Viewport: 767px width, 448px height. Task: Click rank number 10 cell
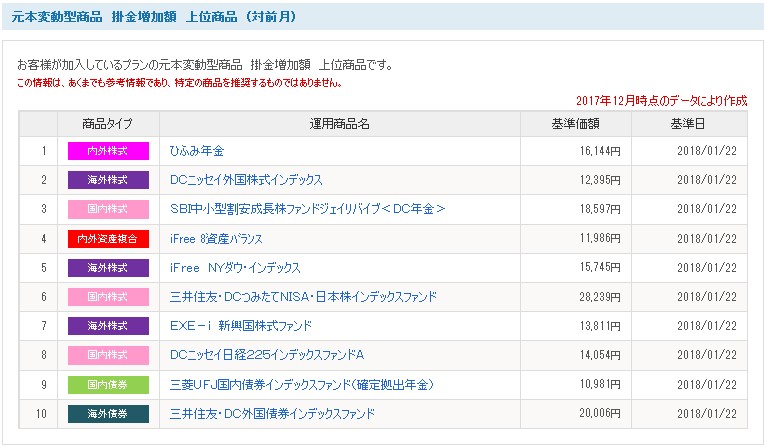39,414
